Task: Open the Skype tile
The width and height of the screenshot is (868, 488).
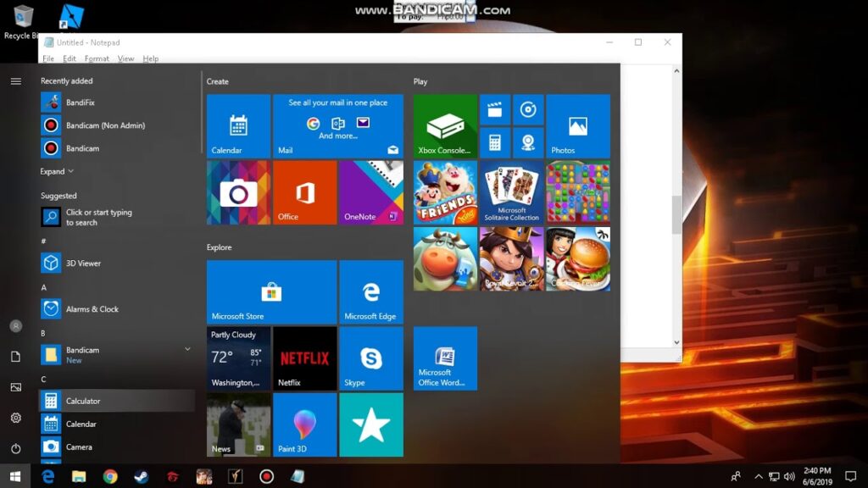Action: coord(371,358)
